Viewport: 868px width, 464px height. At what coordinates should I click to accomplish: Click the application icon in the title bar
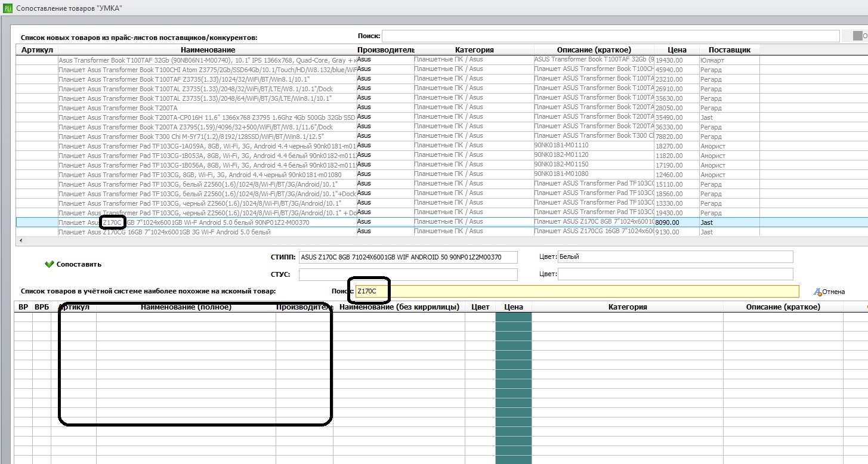coord(8,8)
